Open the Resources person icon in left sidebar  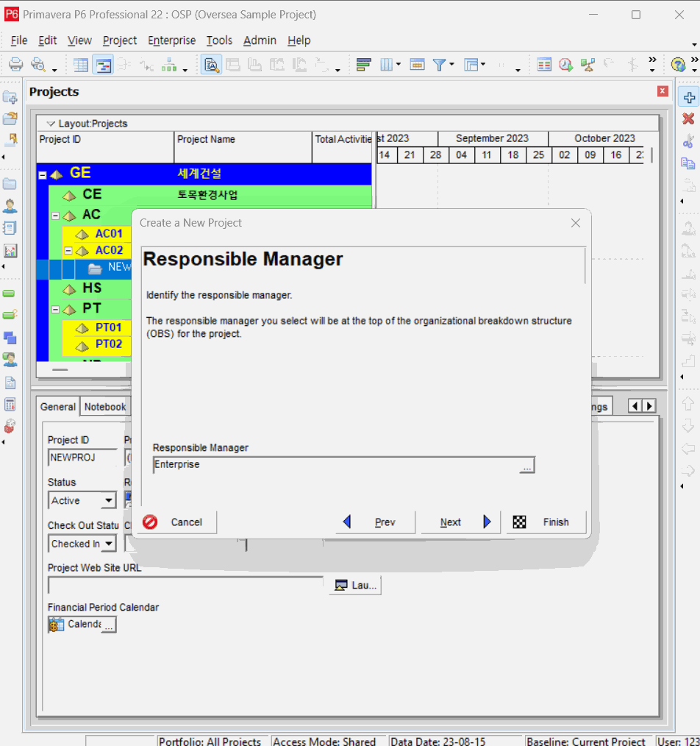[x=10, y=206]
